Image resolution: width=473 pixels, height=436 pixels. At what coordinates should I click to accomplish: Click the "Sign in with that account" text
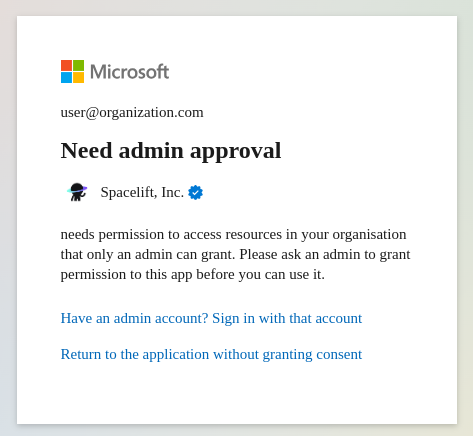coord(287,318)
